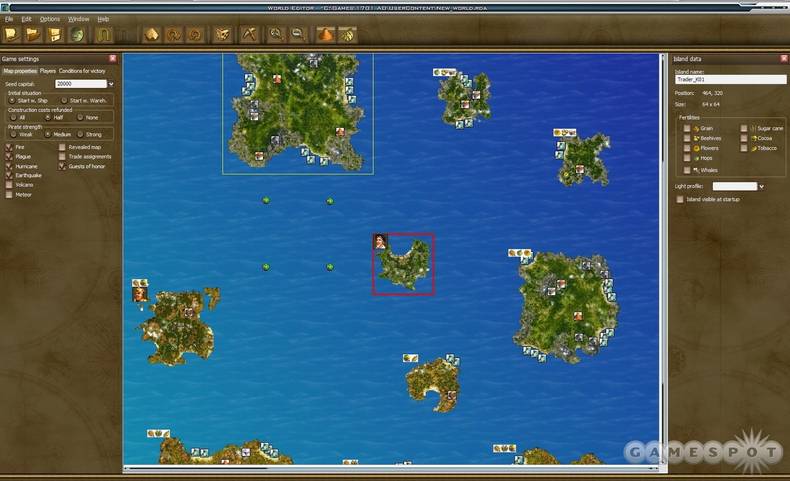Click the upper-left green buoy marker
The height and width of the screenshot is (481, 790).
pyautogui.click(x=266, y=200)
